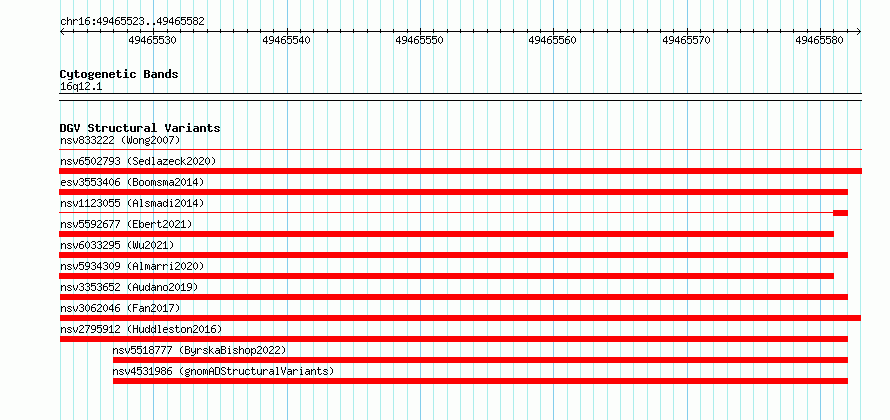Click the nsv833222 (Wong2007) variant label
890x420 pixels.
coord(120,140)
